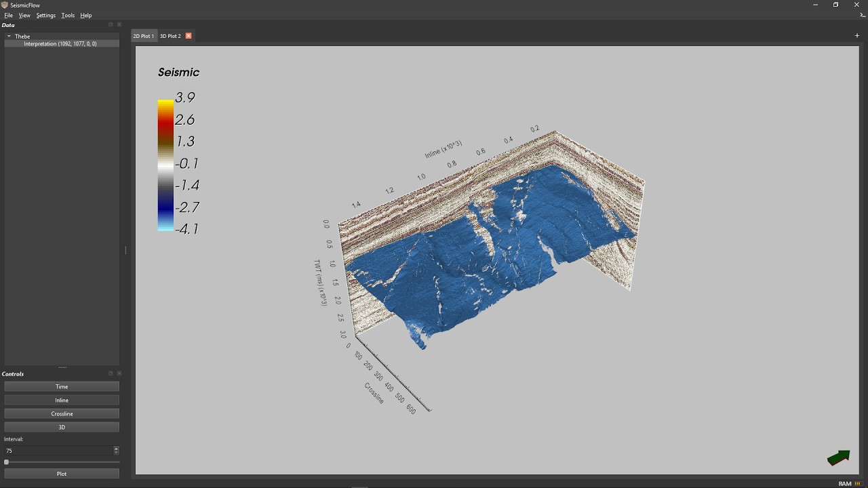This screenshot has width=868, height=488.
Task: Close the 3D Plot 2 tab
Action: point(189,36)
